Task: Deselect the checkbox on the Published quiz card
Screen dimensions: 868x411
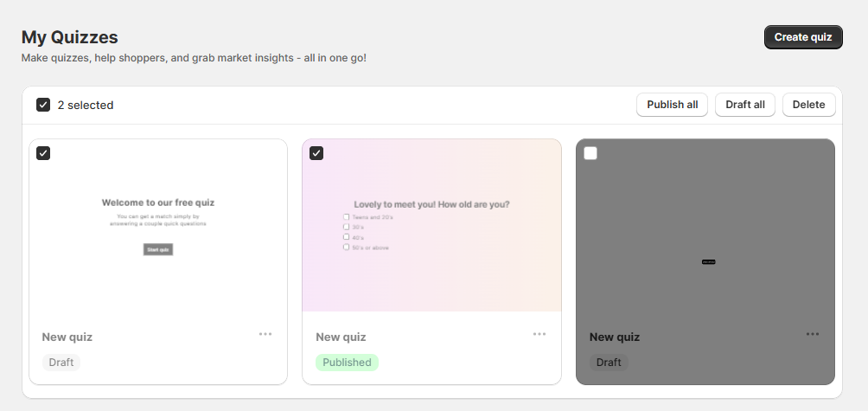Action: (x=316, y=153)
